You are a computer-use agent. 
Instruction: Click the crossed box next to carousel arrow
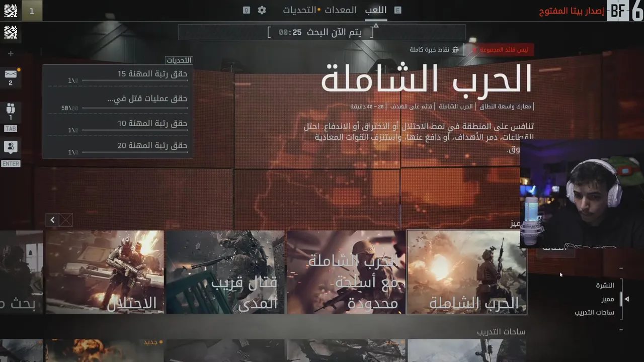[66, 220]
